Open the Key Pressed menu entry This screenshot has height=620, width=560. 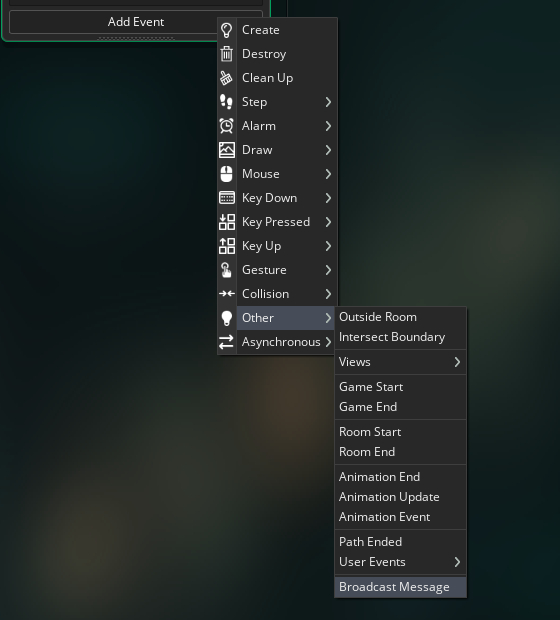click(277, 222)
